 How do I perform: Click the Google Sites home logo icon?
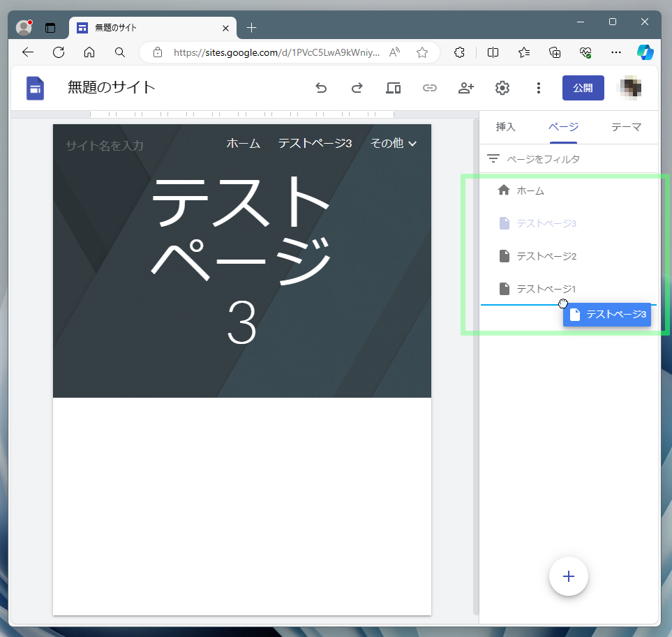tap(35, 88)
